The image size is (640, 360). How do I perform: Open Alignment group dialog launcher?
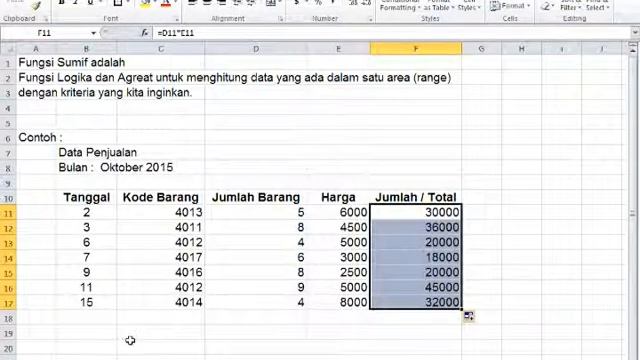point(281,19)
